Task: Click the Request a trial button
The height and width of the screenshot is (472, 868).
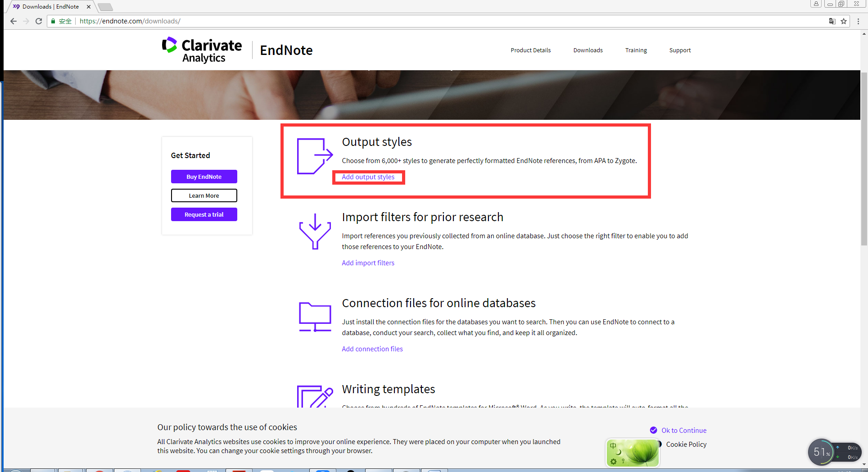Action: (204, 214)
